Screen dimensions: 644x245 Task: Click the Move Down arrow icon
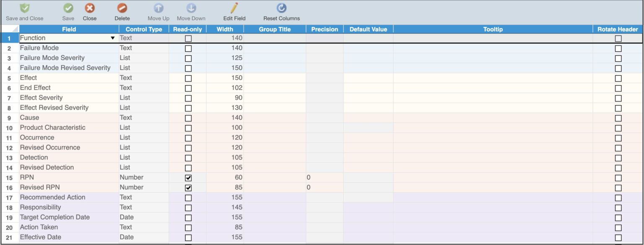191,7
